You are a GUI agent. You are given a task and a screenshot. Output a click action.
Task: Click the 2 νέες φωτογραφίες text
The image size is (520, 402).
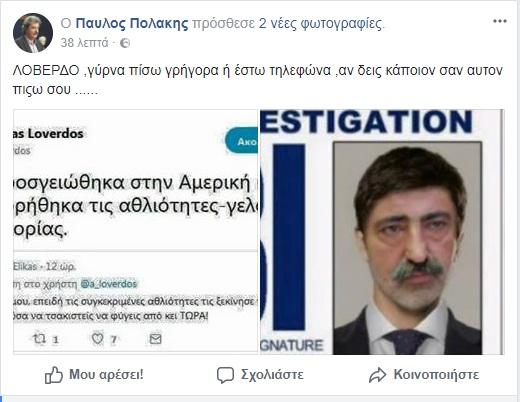[x=321, y=24]
